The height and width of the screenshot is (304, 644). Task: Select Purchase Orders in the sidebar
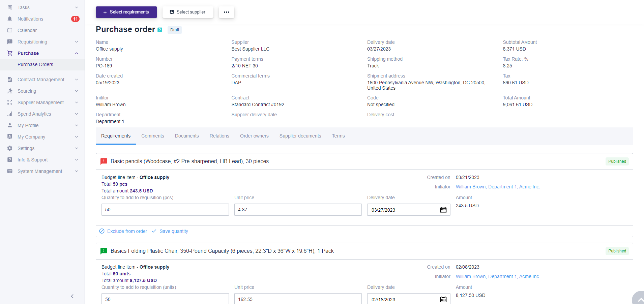tap(35, 64)
